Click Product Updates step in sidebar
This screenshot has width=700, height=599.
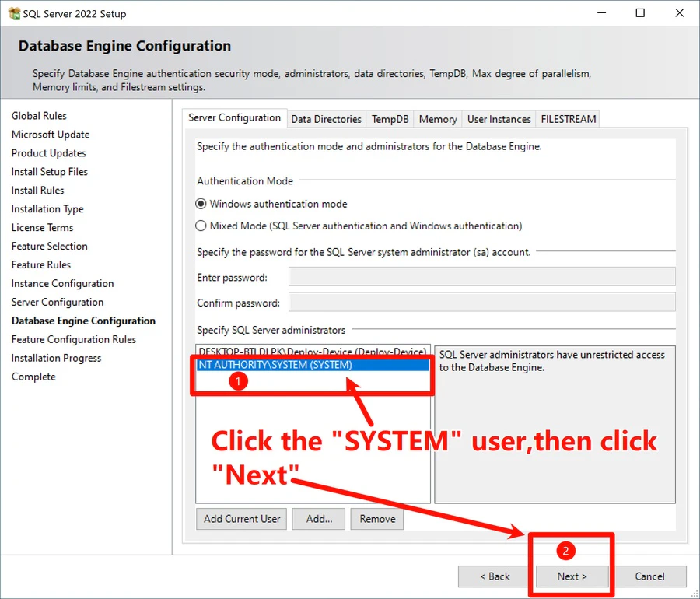(49, 153)
